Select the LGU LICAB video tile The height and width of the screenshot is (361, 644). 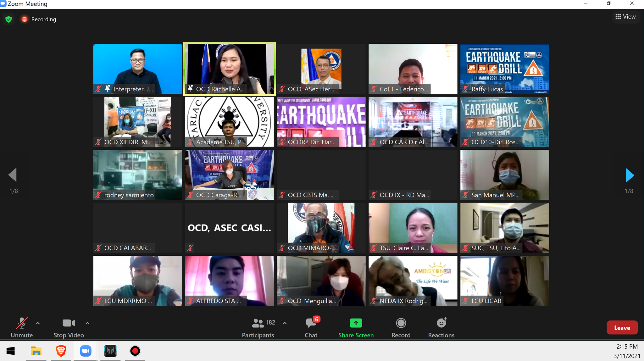pos(505,281)
